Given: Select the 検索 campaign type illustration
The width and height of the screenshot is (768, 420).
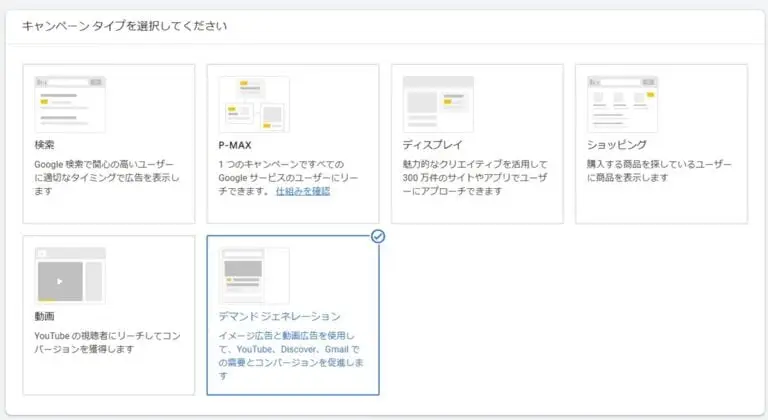Looking at the screenshot, I should coord(70,104).
